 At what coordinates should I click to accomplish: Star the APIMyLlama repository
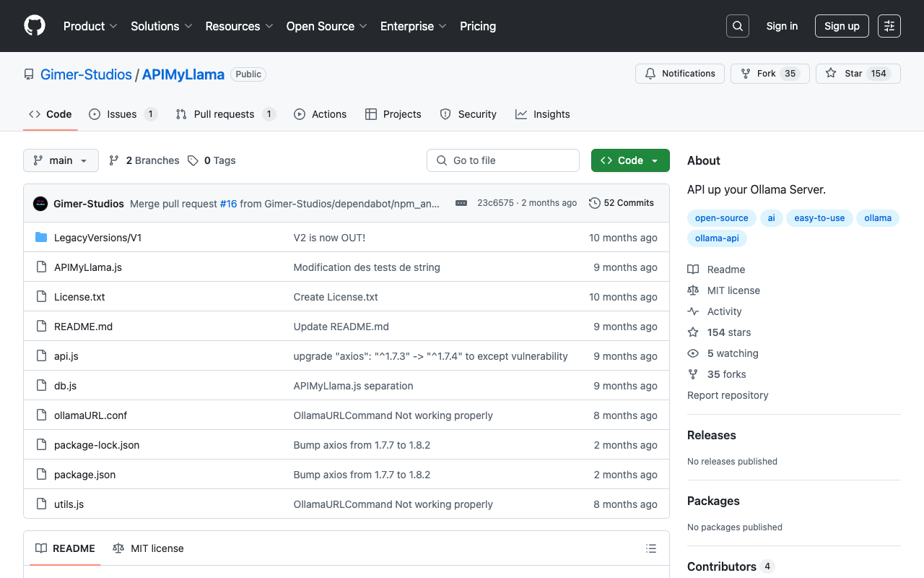(858, 74)
